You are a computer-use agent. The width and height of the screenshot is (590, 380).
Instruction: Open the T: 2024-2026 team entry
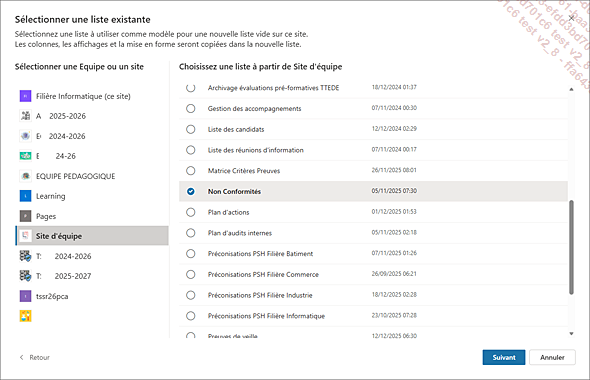click(92, 256)
